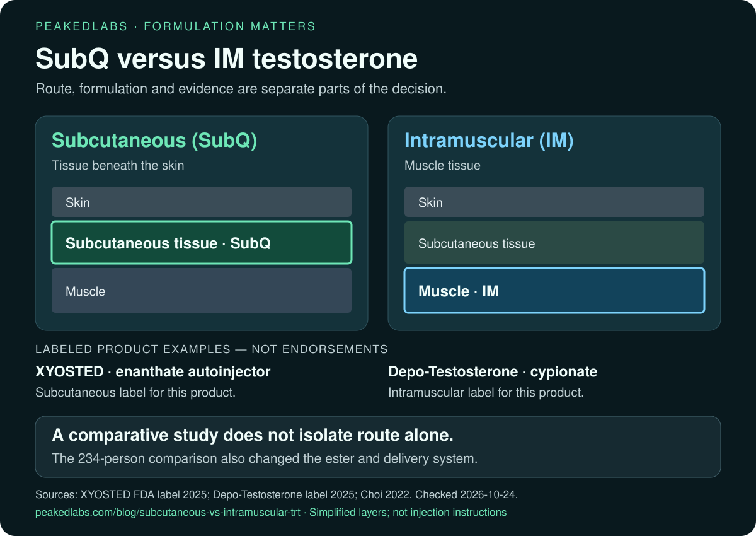Viewport: 756px width, 536px height.
Task: Select the highlighted 'Muscle · IM' layer
Action: 554,290
